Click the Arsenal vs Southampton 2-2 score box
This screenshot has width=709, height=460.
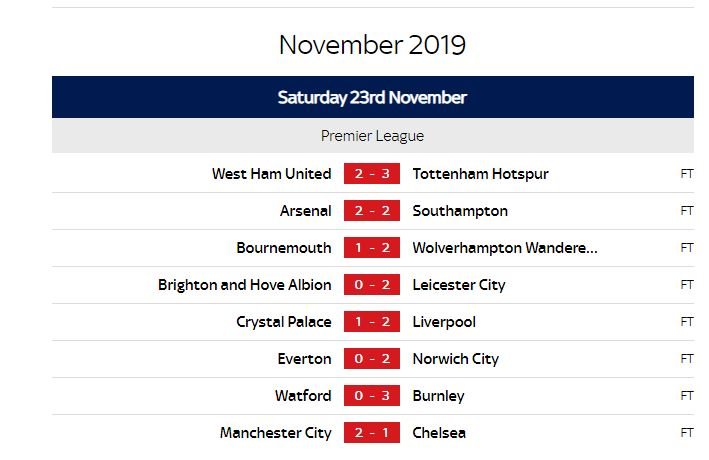point(372,211)
